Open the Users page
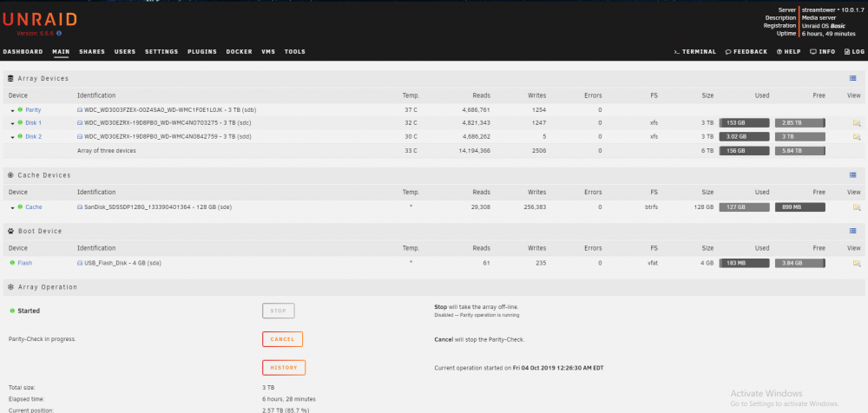The width and height of the screenshot is (868, 413). pos(125,51)
